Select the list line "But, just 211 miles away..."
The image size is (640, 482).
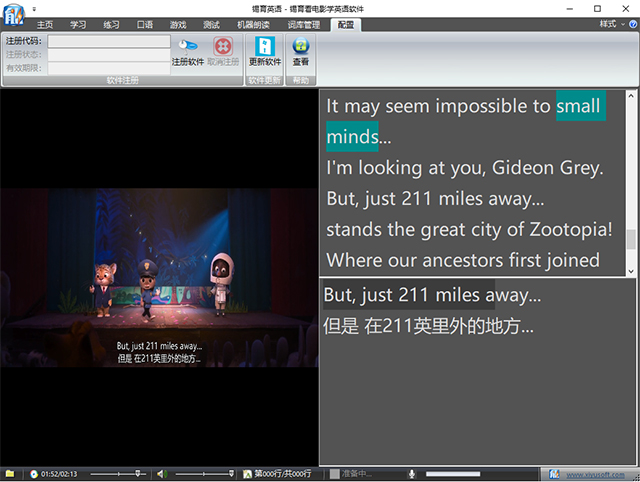[435, 199]
